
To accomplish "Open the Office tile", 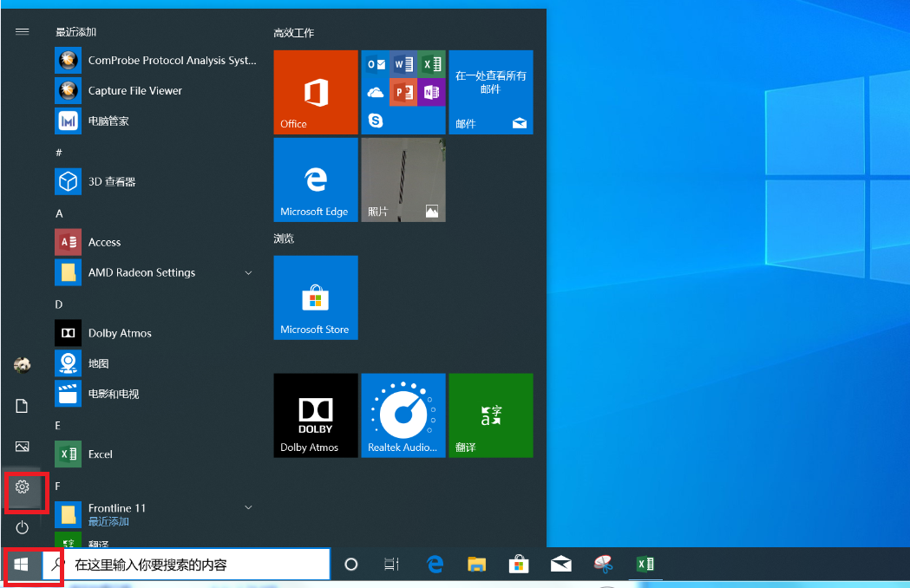I will pyautogui.click(x=316, y=92).
